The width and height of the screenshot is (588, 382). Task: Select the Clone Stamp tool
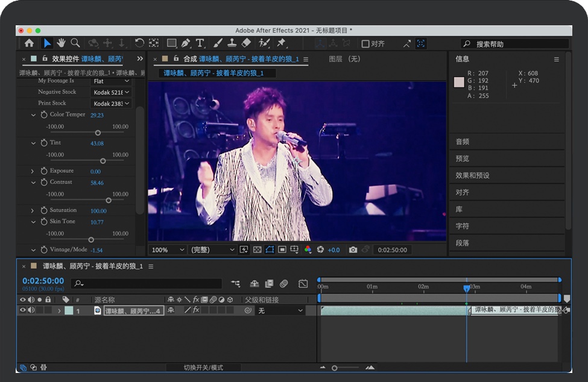[x=232, y=43]
